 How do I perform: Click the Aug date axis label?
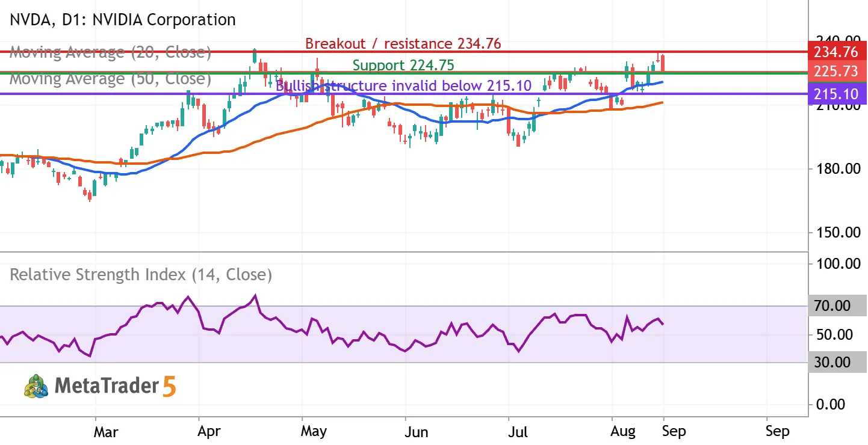623,431
